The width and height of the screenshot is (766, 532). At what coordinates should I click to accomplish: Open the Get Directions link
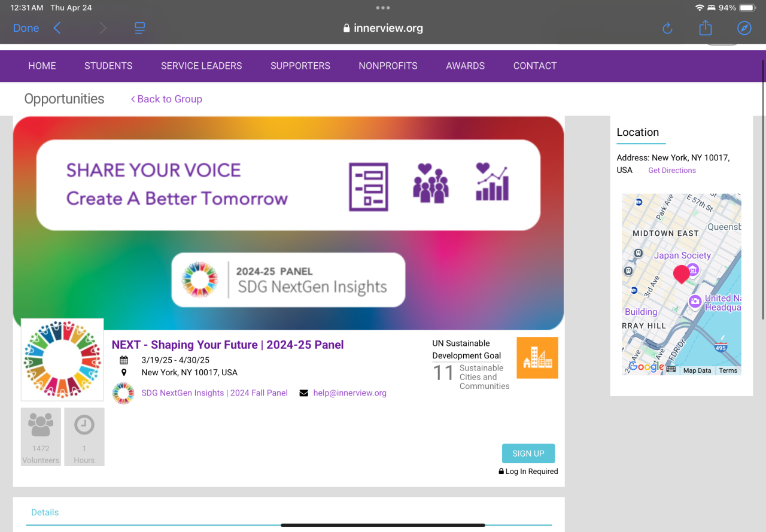(x=672, y=171)
